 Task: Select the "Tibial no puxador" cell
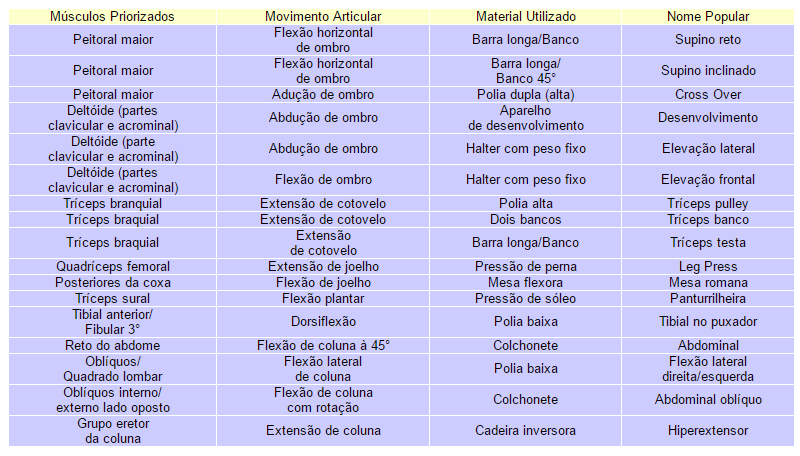[x=708, y=322]
